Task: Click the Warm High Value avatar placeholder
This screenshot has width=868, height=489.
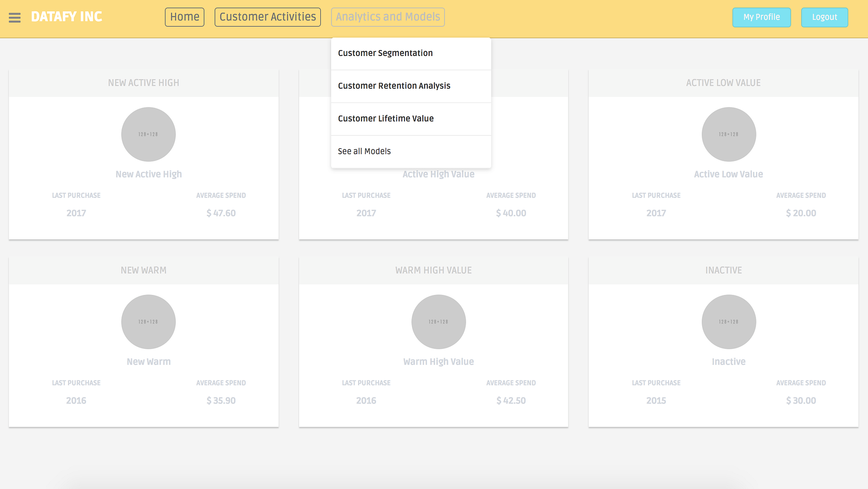Action: 438,322
